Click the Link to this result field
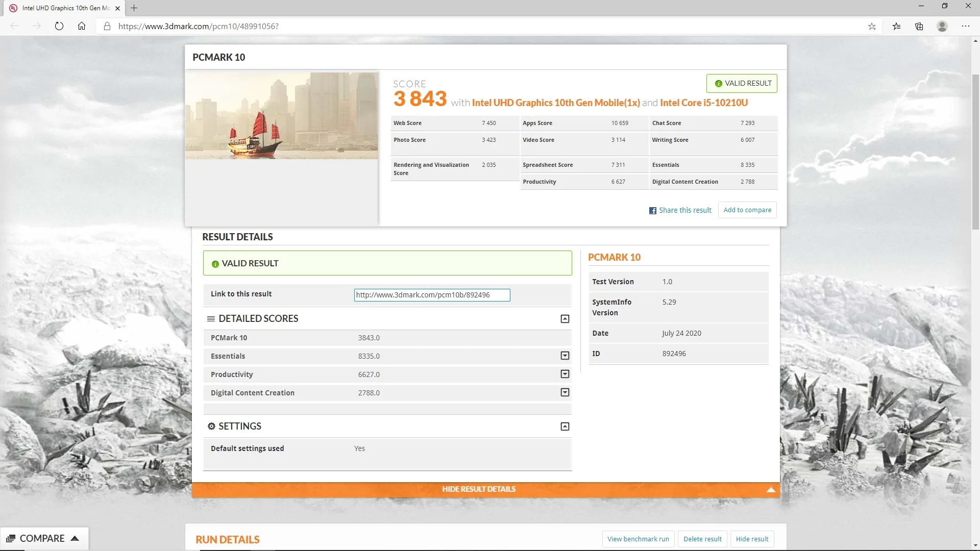Image resolution: width=980 pixels, height=551 pixels. 432,295
